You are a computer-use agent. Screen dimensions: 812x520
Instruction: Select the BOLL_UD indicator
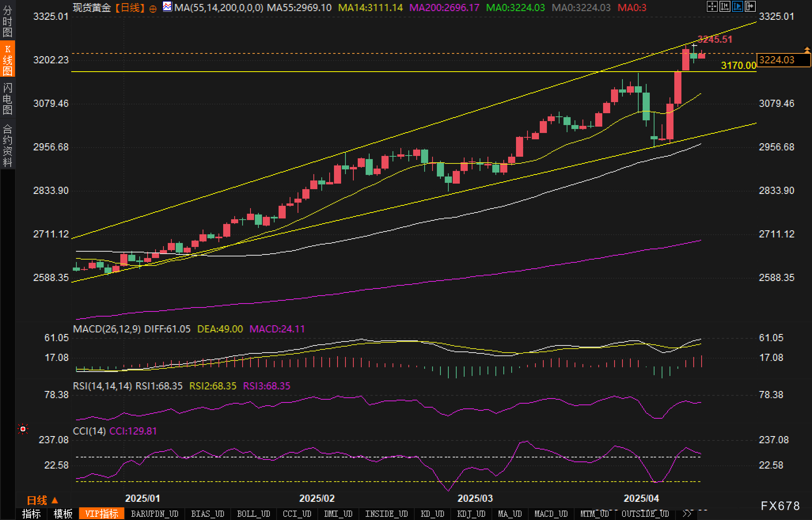(x=253, y=514)
